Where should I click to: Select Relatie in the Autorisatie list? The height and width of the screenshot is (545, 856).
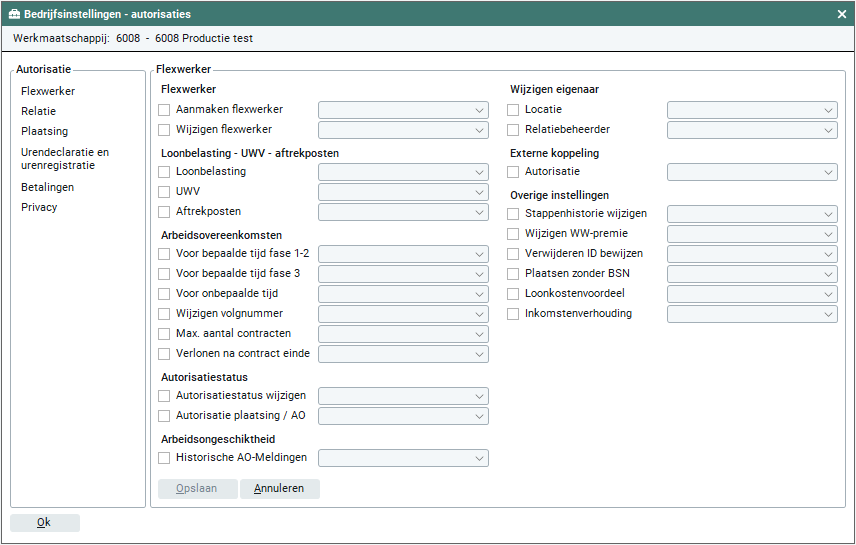pos(38,111)
